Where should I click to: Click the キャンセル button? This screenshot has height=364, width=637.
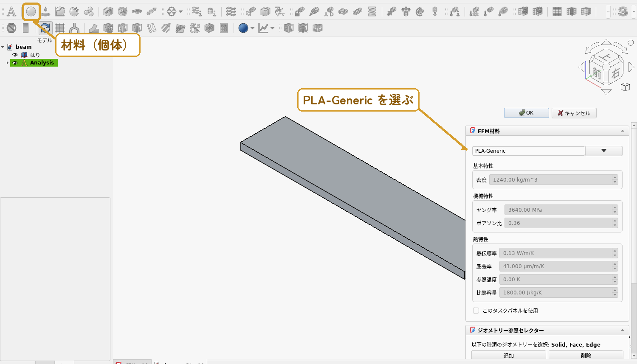click(x=574, y=113)
